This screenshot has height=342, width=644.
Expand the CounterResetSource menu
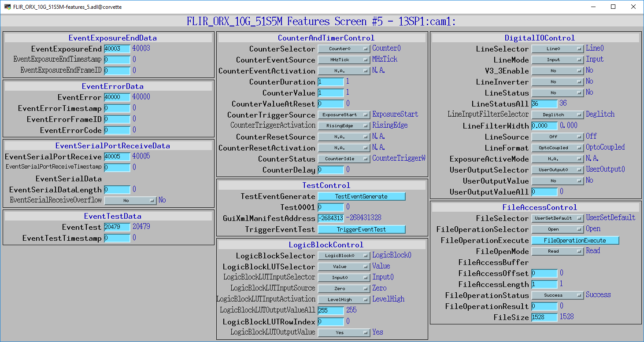point(344,137)
